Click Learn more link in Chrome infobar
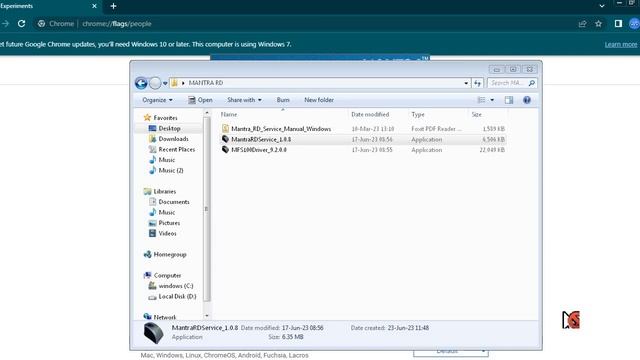 tap(621, 44)
